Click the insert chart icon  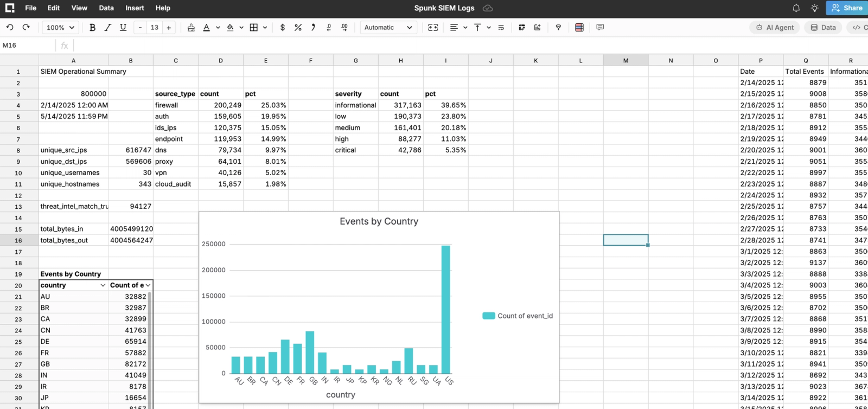[537, 27]
